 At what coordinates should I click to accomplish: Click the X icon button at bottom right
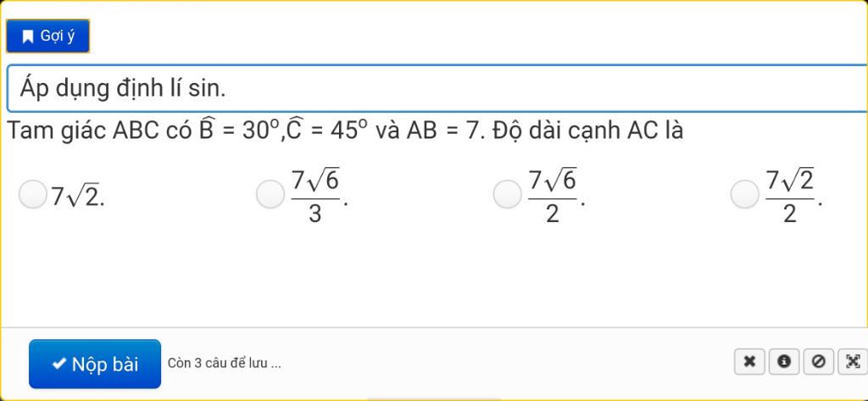click(x=749, y=362)
